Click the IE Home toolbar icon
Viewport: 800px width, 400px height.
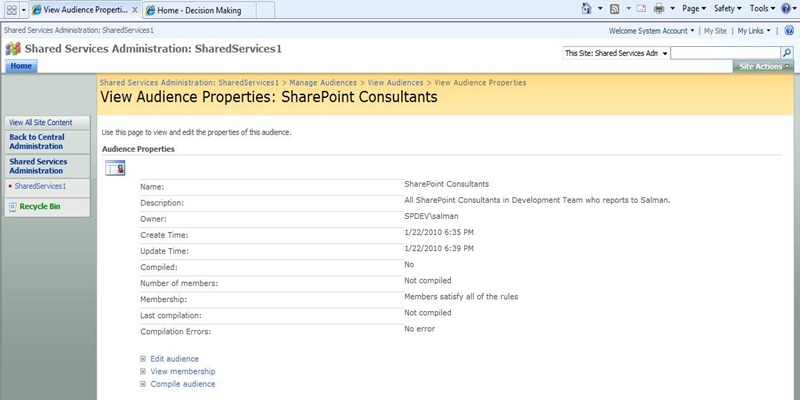click(587, 8)
